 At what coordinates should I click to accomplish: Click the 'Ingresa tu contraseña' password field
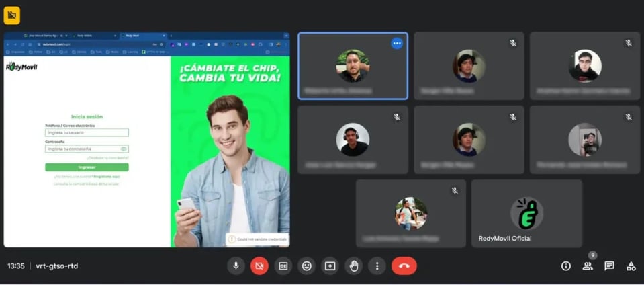pyautogui.click(x=87, y=149)
